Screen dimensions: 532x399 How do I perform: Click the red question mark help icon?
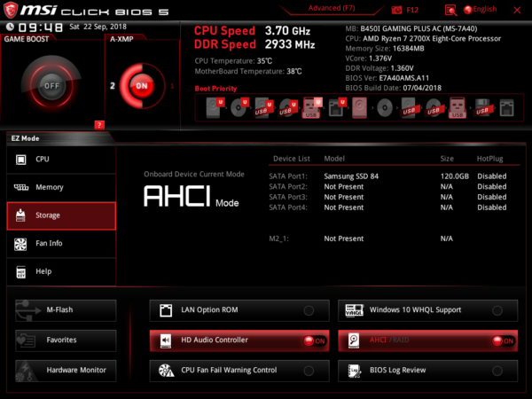pyautogui.click(x=99, y=125)
